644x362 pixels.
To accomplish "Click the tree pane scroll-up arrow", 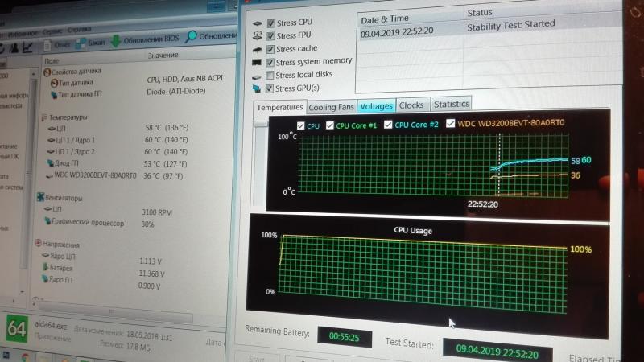I will [x=33, y=74].
